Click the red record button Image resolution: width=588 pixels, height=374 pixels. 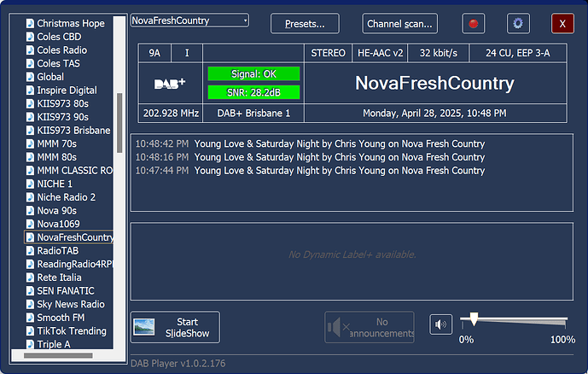click(473, 24)
